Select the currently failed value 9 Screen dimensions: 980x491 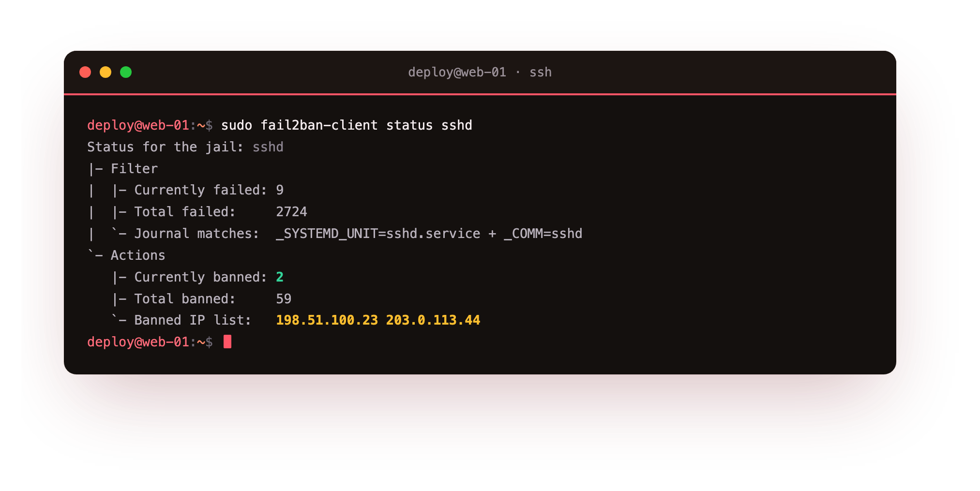(280, 190)
